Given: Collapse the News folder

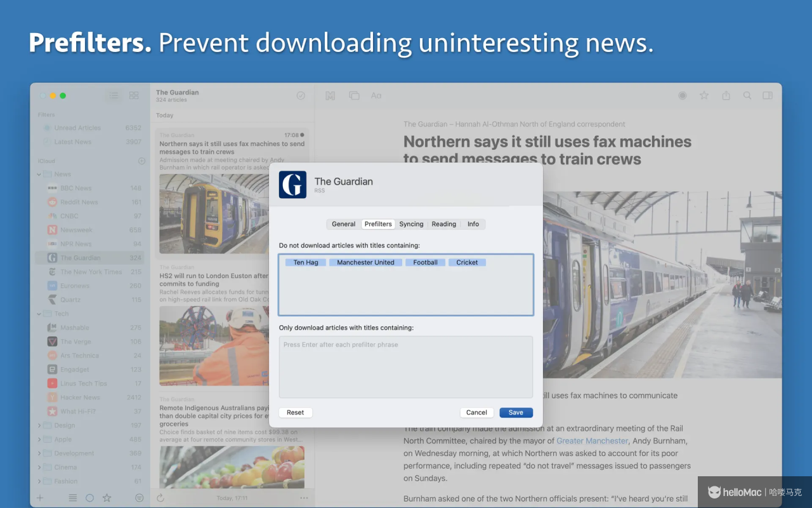Looking at the screenshot, I should [x=39, y=174].
